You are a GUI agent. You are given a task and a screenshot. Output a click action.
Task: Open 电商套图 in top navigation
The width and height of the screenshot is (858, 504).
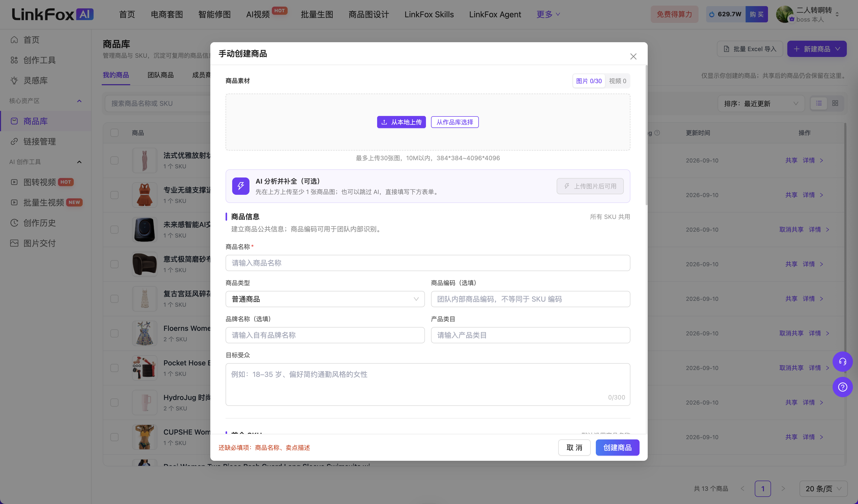(x=167, y=14)
